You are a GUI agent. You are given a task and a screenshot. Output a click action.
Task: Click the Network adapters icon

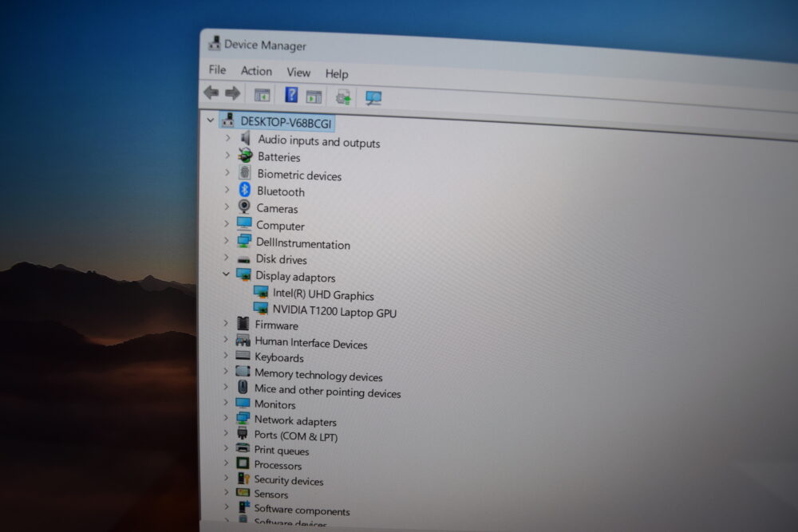(243, 418)
